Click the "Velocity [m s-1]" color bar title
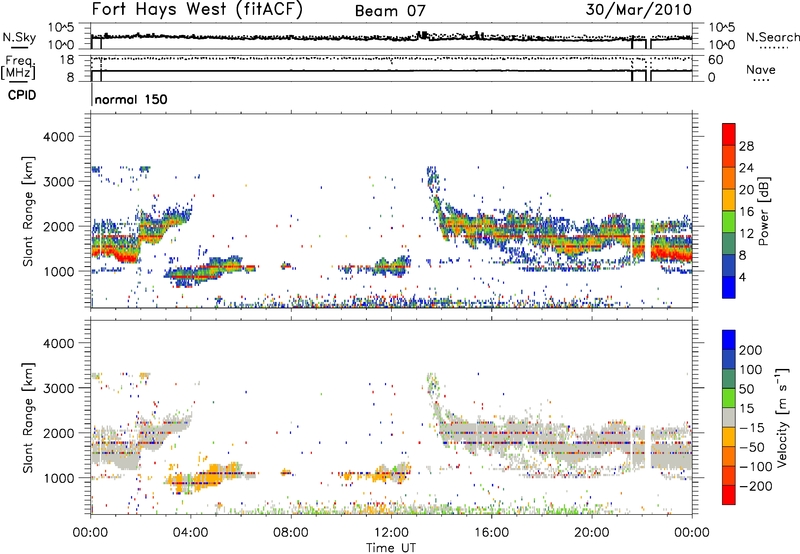 (x=782, y=417)
